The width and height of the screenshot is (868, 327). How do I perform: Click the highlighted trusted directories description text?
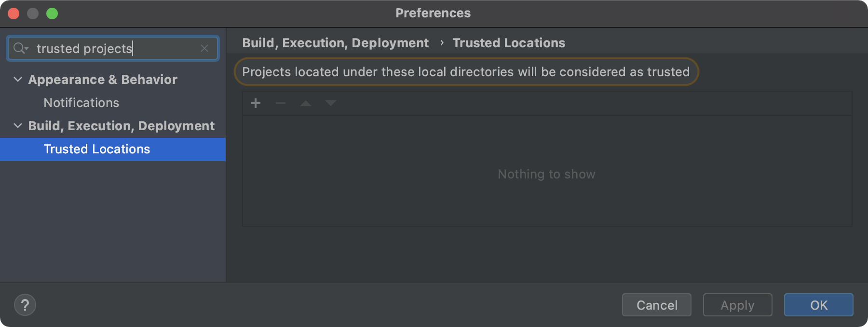pyautogui.click(x=466, y=71)
